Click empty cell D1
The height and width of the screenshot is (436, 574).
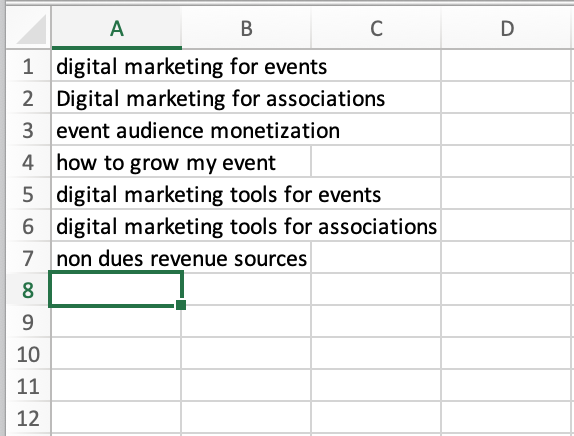click(507, 66)
